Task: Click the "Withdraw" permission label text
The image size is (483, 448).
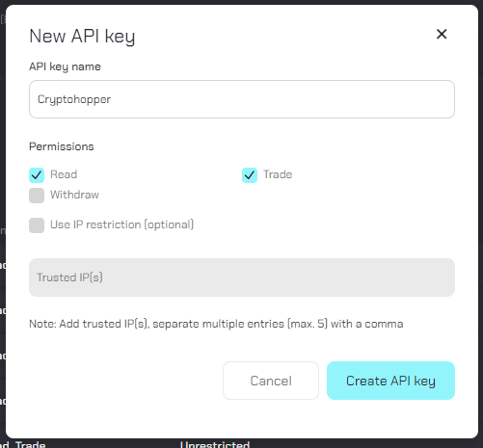Action: (x=74, y=195)
